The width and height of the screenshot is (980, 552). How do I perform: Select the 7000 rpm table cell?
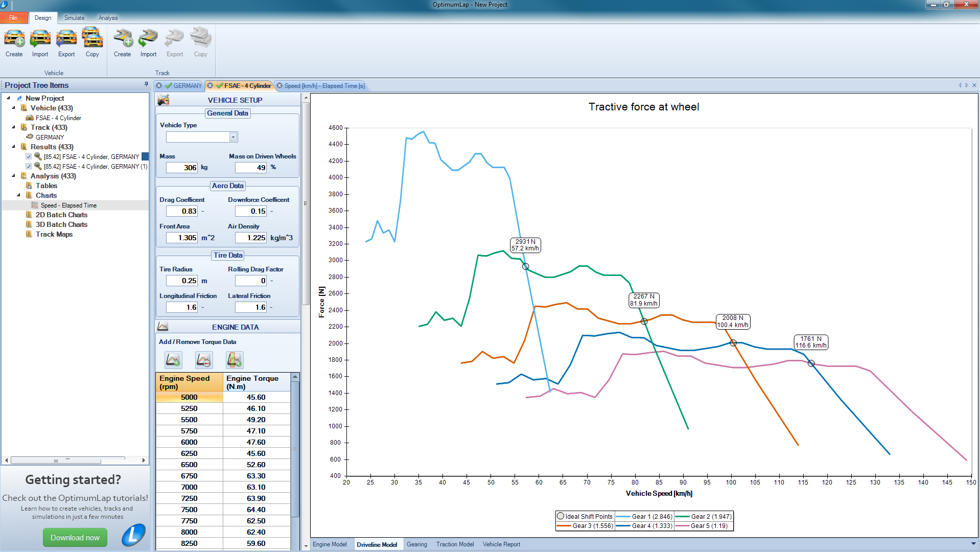189,487
